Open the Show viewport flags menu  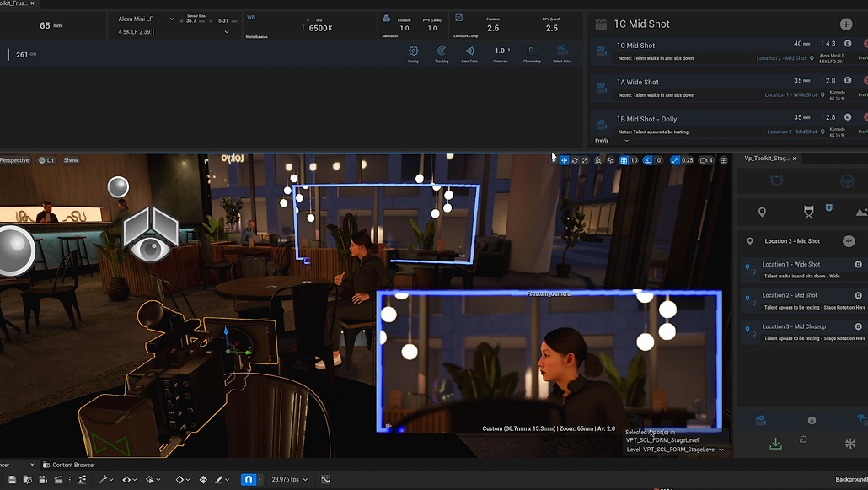coord(70,160)
